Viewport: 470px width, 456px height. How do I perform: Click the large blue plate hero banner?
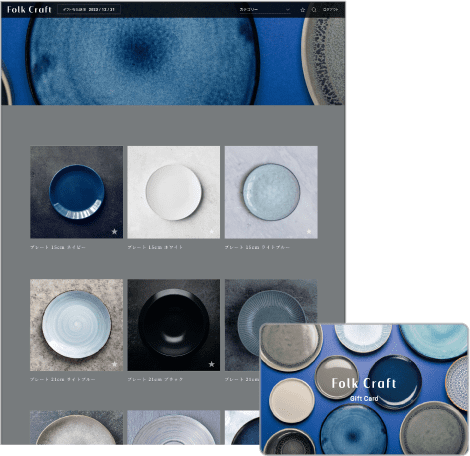[x=173, y=61]
